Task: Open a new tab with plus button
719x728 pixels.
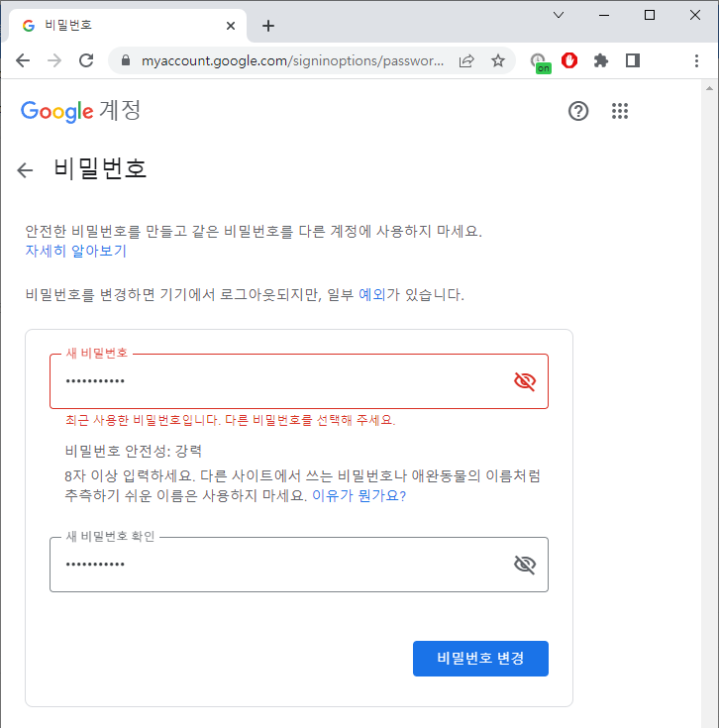Action: [268, 26]
